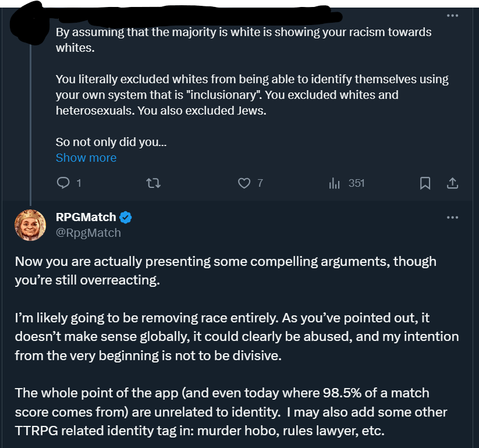Open the tweet starting "By assuming that the majority"

point(244,40)
